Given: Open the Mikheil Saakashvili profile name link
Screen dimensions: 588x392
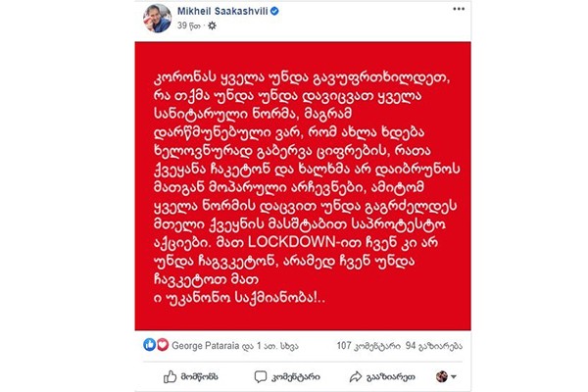Looking at the screenshot, I should (222, 11).
